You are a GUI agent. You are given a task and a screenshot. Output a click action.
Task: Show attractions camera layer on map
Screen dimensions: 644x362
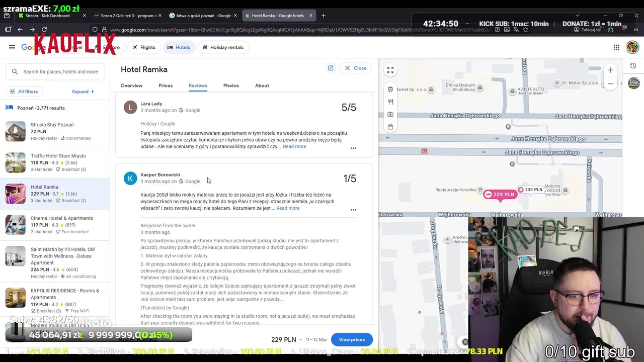click(x=390, y=114)
